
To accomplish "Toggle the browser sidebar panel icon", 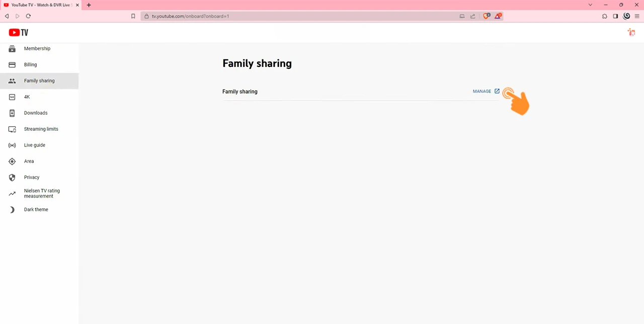I will point(615,16).
